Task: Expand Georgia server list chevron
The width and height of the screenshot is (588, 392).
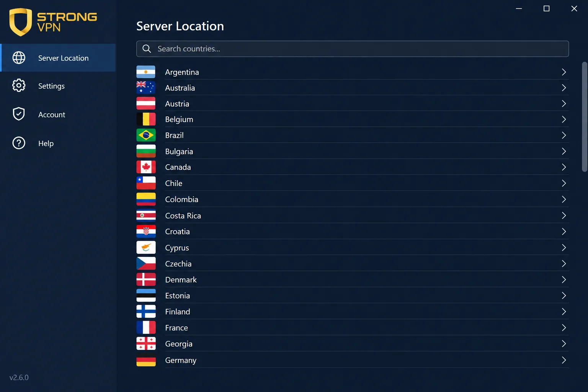Action: click(x=563, y=344)
